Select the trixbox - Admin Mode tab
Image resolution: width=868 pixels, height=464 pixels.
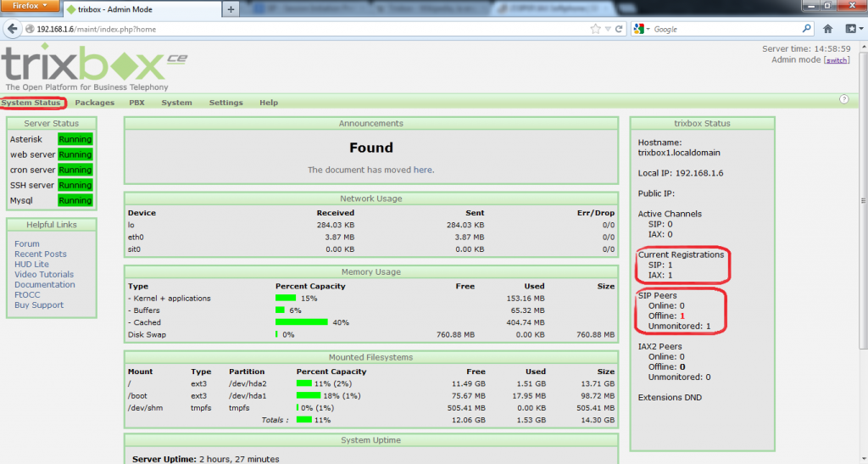pyautogui.click(x=142, y=9)
